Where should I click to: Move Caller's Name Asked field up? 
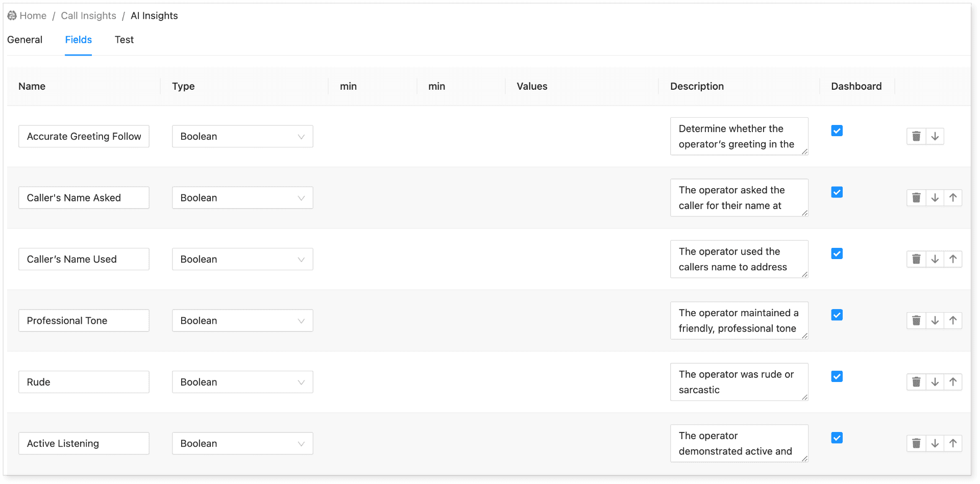pos(953,198)
